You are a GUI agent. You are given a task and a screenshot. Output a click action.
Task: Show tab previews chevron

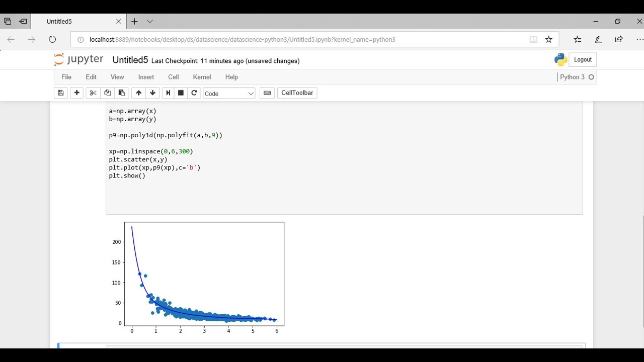(149, 22)
